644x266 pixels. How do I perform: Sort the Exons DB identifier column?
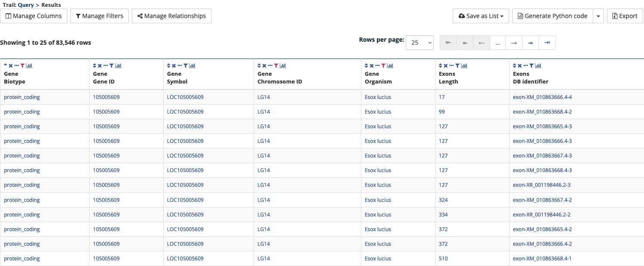coord(515,65)
